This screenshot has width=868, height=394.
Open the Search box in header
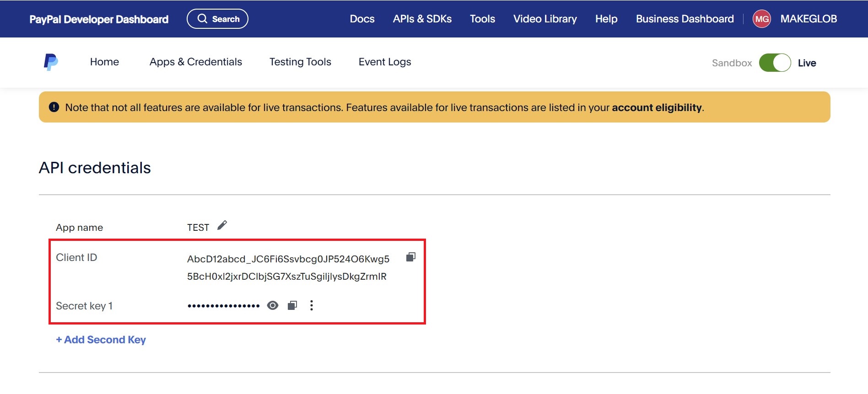click(x=217, y=19)
